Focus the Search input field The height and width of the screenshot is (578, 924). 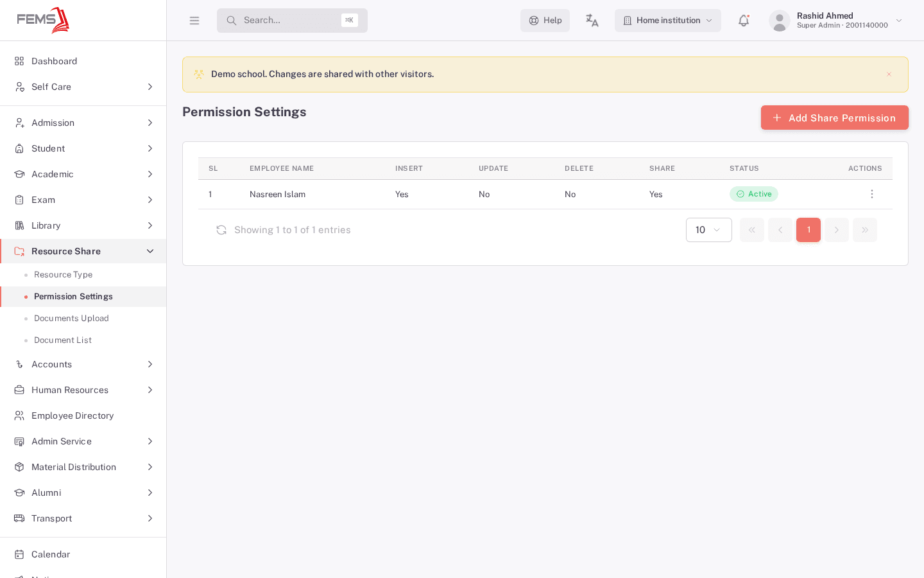[x=292, y=21]
